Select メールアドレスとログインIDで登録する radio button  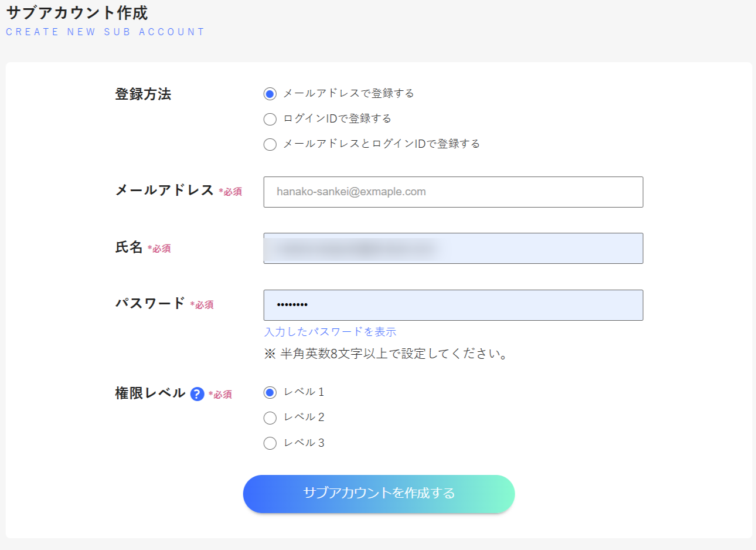pyautogui.click(x=270, y=144)
